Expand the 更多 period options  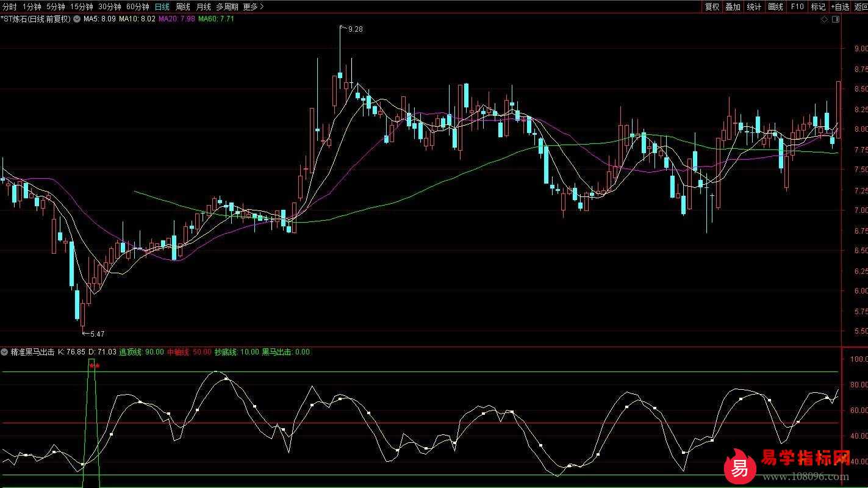(x=253, y=7)
